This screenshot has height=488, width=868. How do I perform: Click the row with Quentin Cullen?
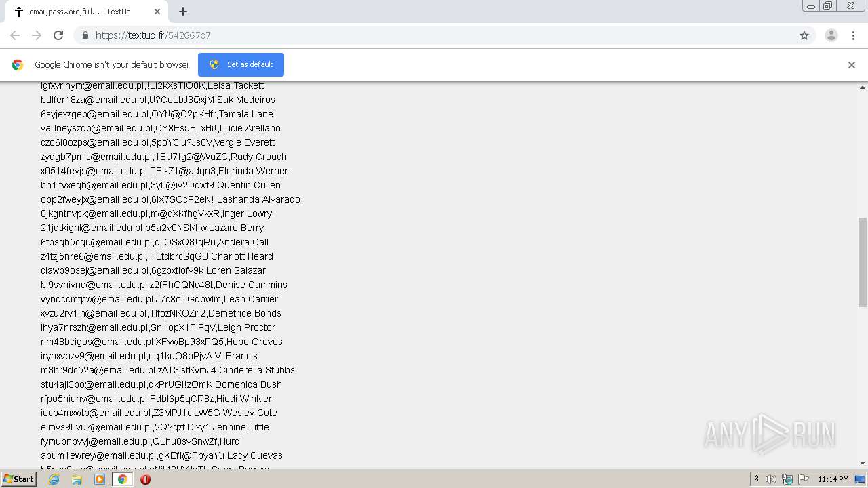point(161,185)
